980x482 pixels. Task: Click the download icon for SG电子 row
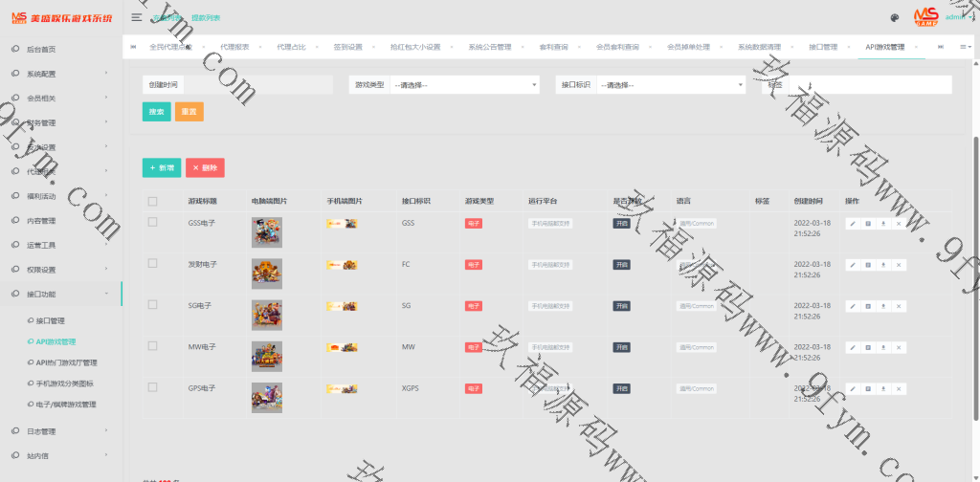click(882, 306)
